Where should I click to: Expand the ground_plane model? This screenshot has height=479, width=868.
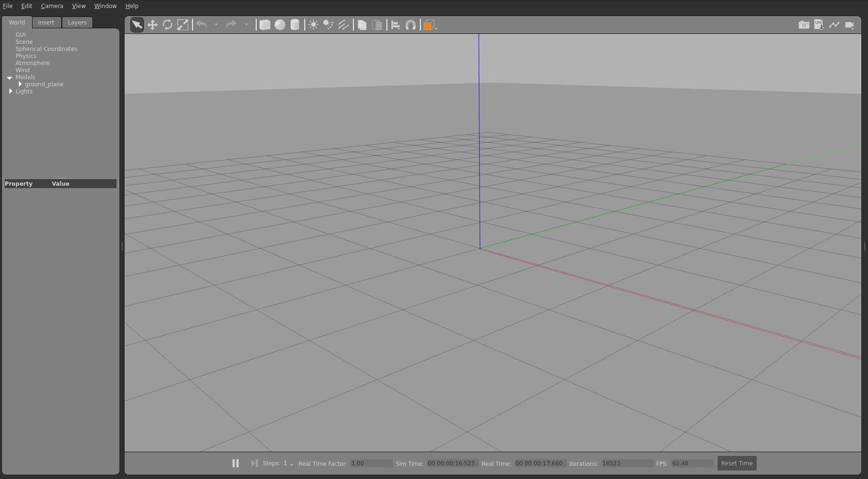pyautogui.click(x=20, y=84)
